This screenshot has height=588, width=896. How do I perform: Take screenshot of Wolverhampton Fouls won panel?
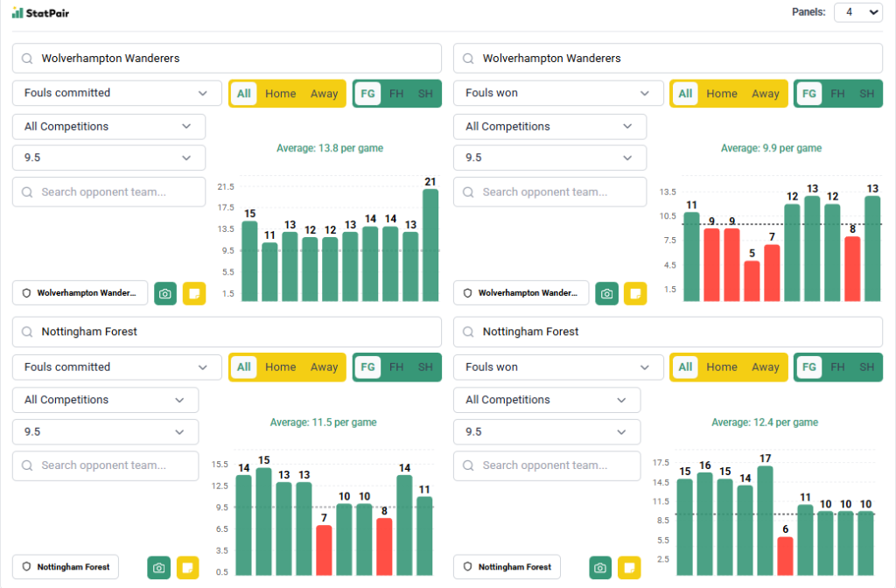(x=606, y=293)
